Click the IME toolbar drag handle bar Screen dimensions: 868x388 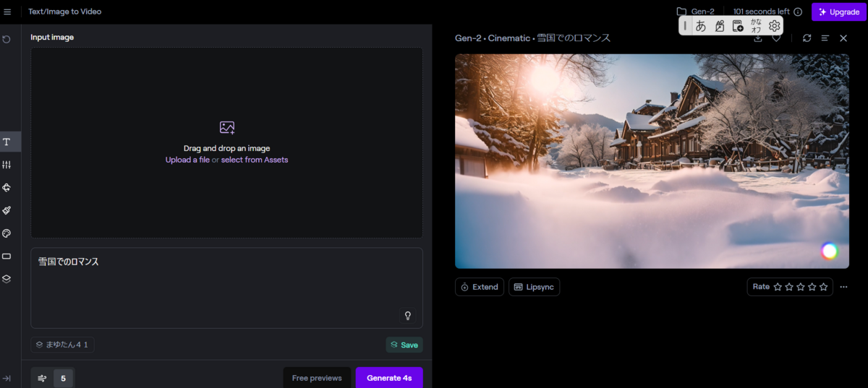(685, 26)
